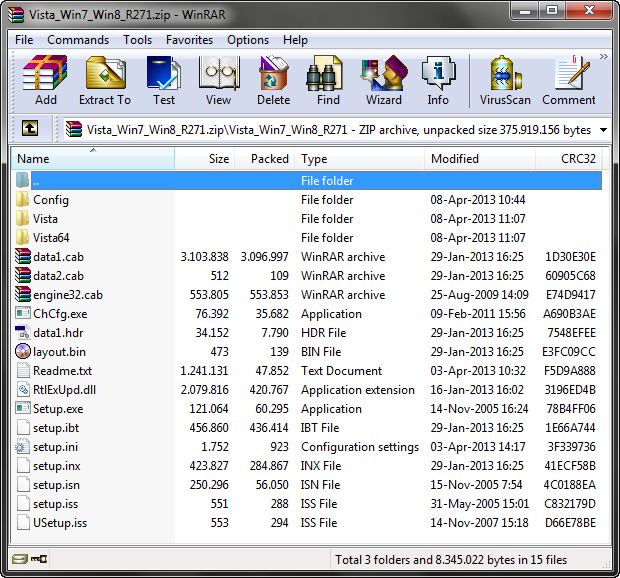Sort by the Packed column header

pos(265,159)
